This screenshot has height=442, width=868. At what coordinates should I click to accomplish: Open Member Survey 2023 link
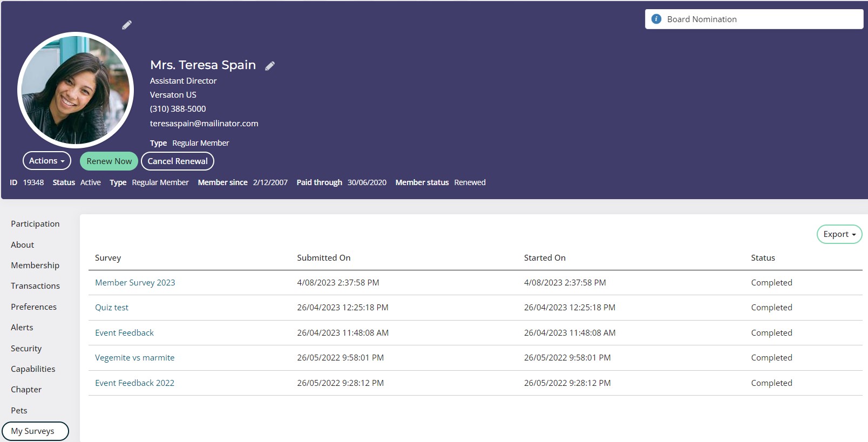pos(135,282)
